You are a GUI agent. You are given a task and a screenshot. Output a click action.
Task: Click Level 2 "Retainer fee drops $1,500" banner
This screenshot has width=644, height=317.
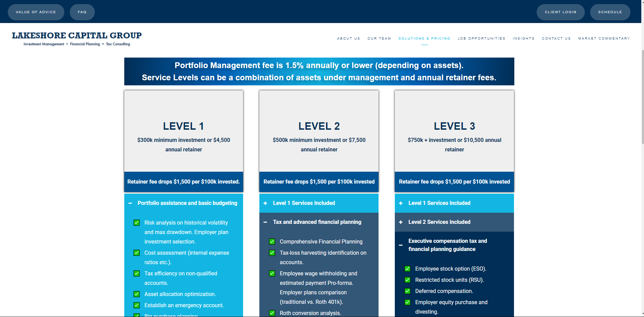[x=319, y=182]
